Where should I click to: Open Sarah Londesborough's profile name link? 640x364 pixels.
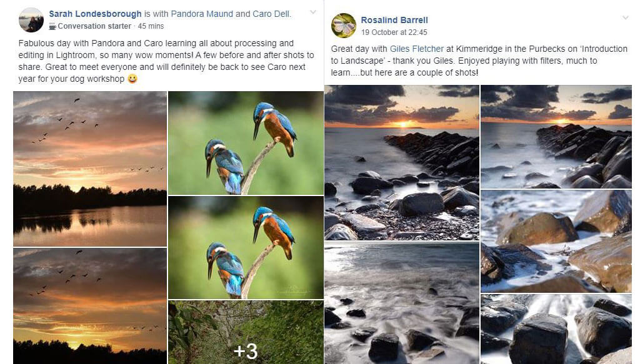click(x=95, y=14)
